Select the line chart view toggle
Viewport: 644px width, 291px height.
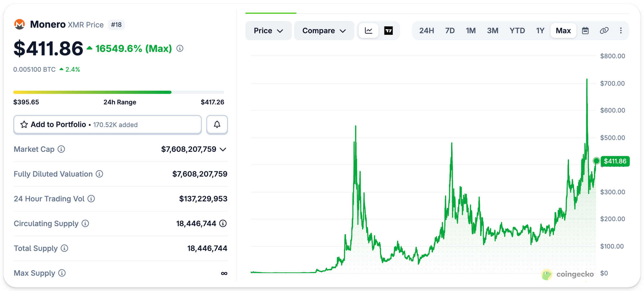click(369, 31)
